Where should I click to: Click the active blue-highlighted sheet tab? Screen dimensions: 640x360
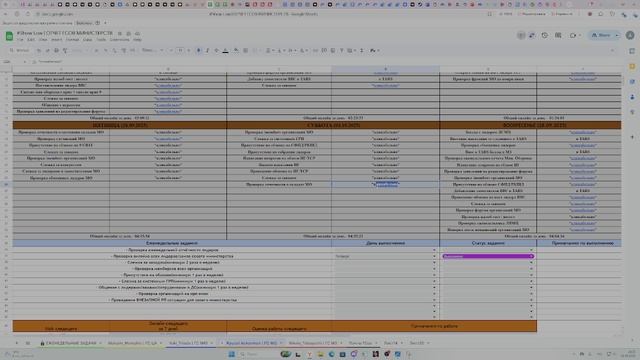pyautogui.click(x=251, y=343)
